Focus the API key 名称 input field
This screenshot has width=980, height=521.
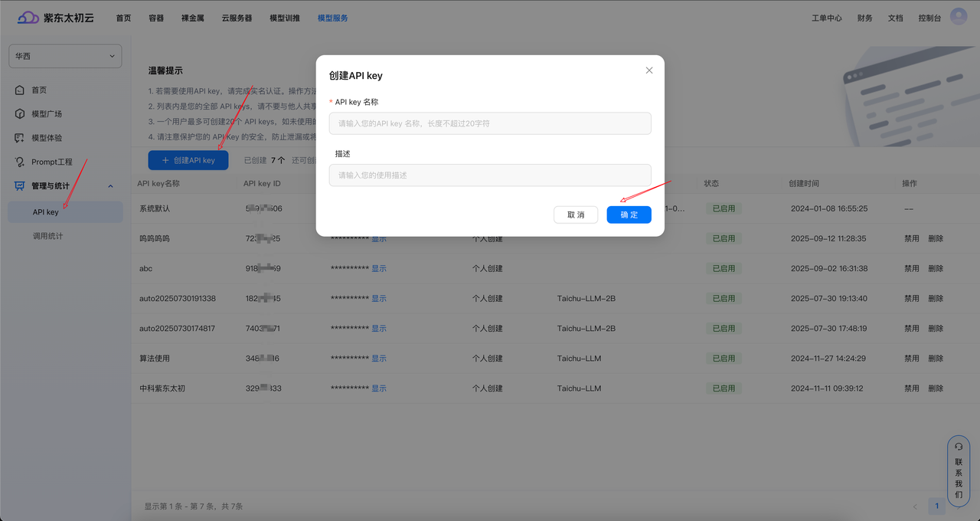click(490, 123)
